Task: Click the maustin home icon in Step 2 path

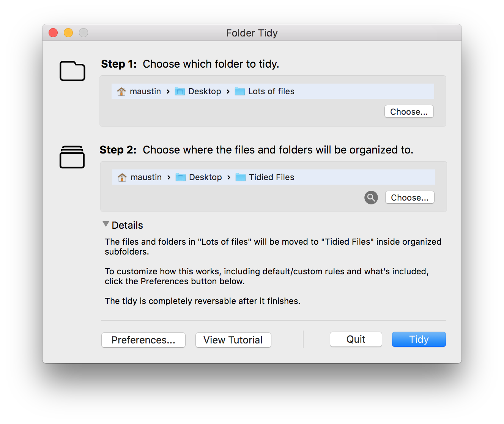Action: pos(122,177)
